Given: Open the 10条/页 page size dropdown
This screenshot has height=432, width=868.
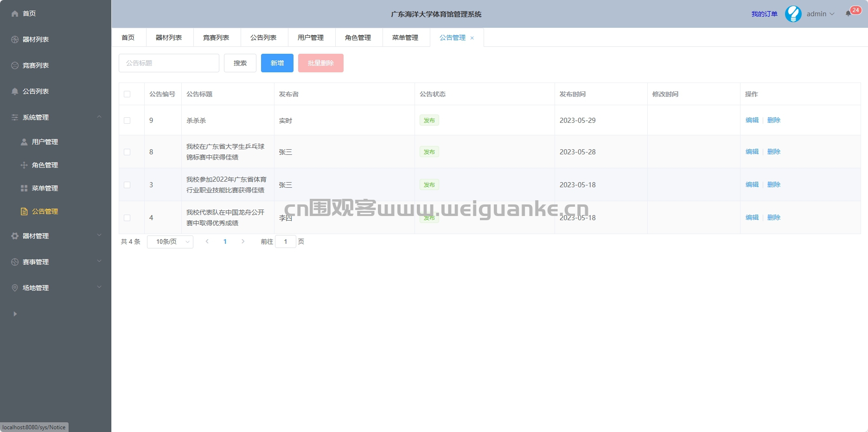Looking at the screenshot, I should (x=170, y=241).
